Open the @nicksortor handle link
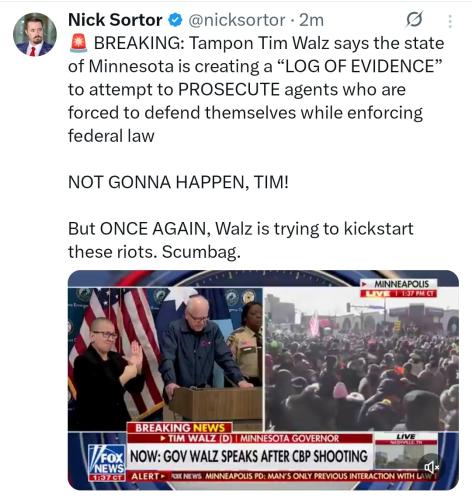 click(237, 20)
